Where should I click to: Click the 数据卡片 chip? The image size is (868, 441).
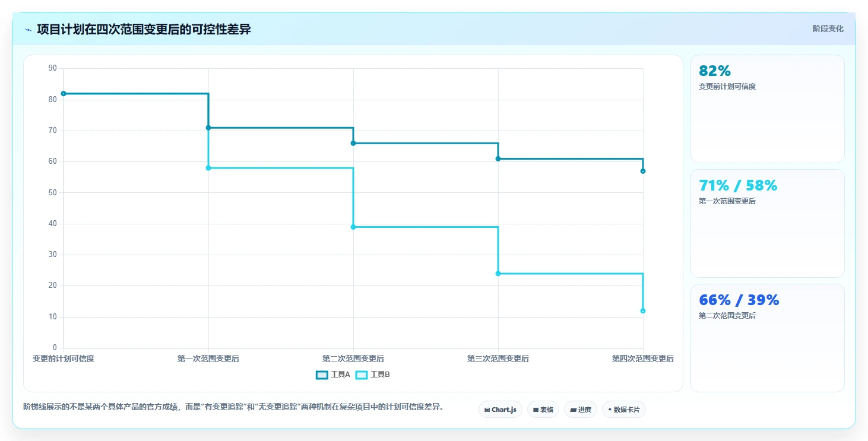tap(623, 410)
